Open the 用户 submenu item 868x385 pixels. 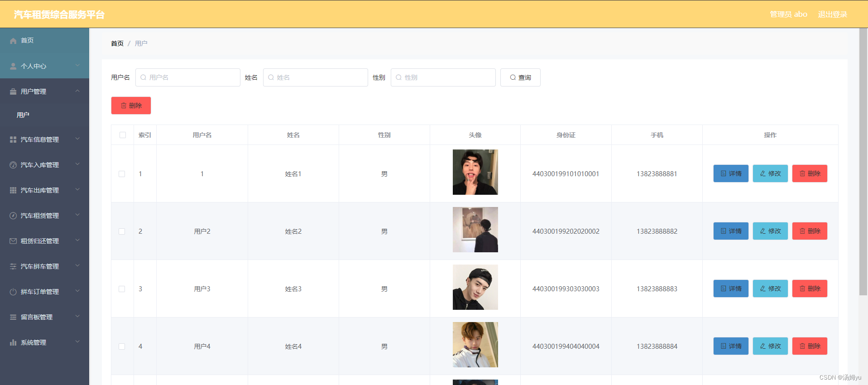coord(44,115)
